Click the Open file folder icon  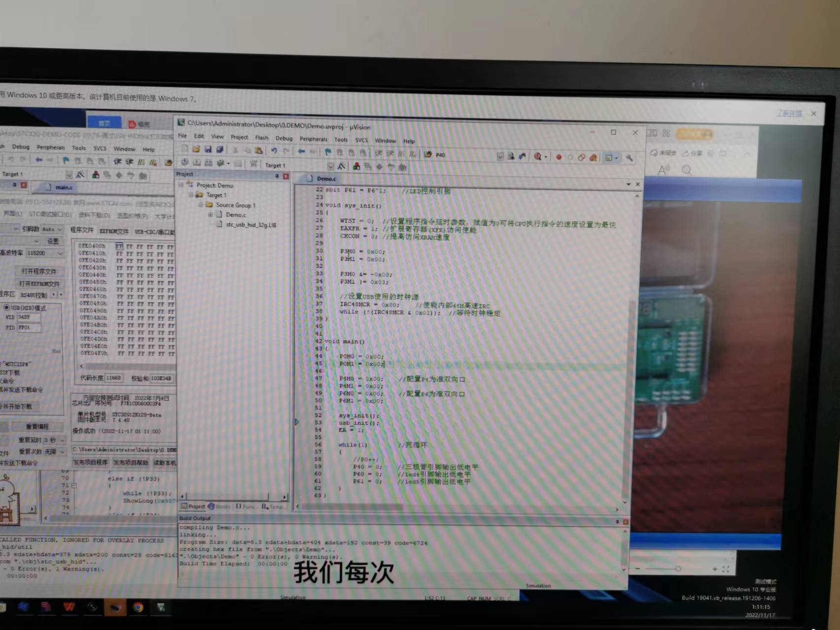[x=196, y=149]
